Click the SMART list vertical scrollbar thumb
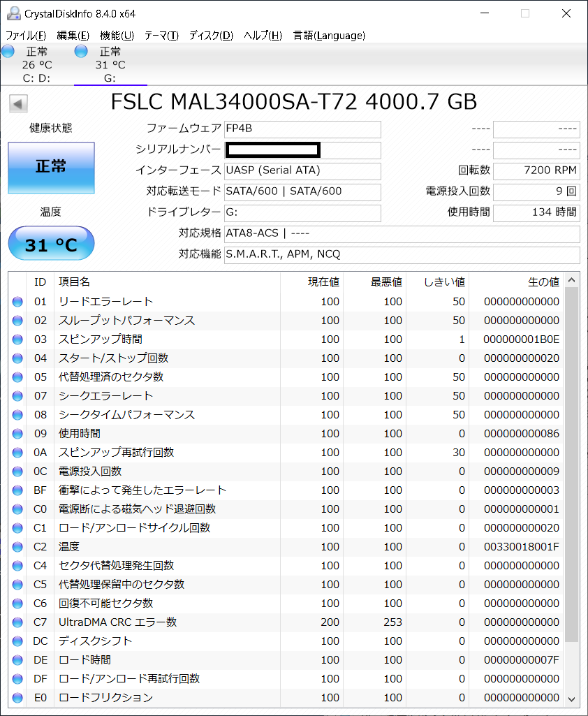Viewport: 588px width, 716px height. (x=571, y=465)
